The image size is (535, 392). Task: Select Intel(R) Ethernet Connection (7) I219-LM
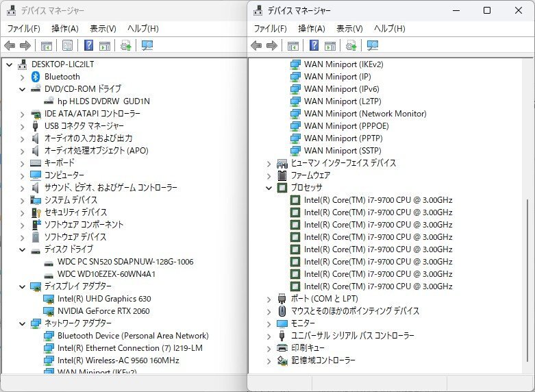click(130, 348)
